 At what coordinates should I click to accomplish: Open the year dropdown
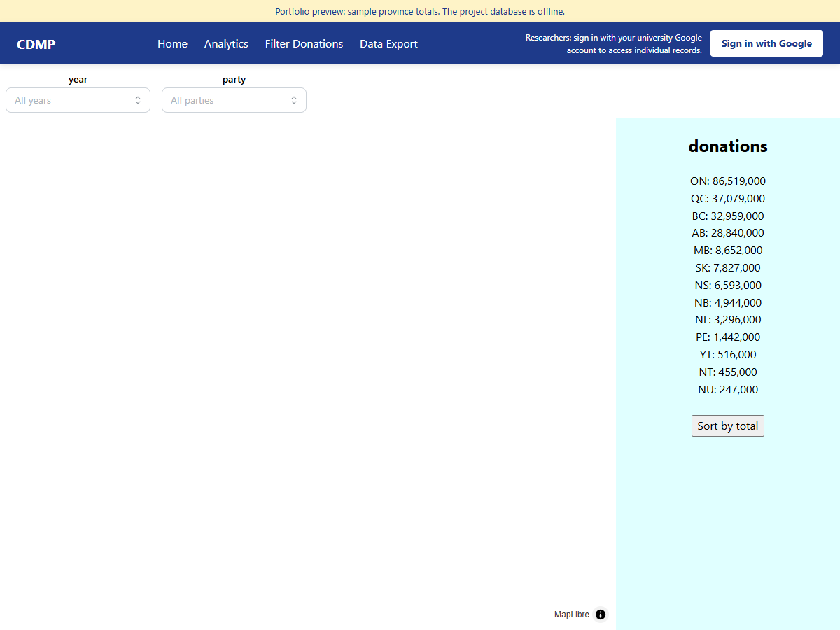pyautogui.click(x=78, y=100)
